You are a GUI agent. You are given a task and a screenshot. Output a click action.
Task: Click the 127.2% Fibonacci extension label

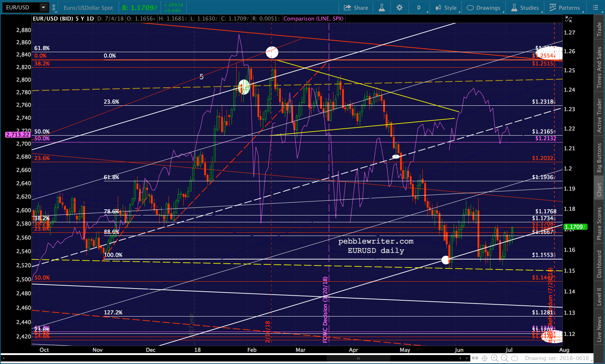coord(113,312)
